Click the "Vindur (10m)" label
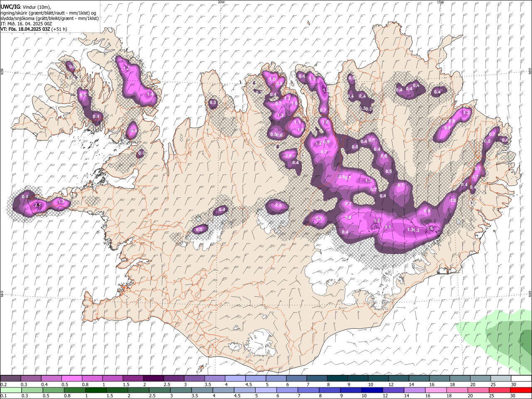The width and height of the screenshot is (532, 399). pos(37,7)
